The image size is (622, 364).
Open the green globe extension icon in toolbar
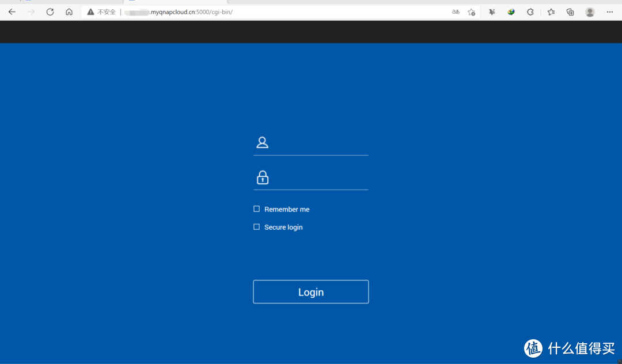[511, 12]
